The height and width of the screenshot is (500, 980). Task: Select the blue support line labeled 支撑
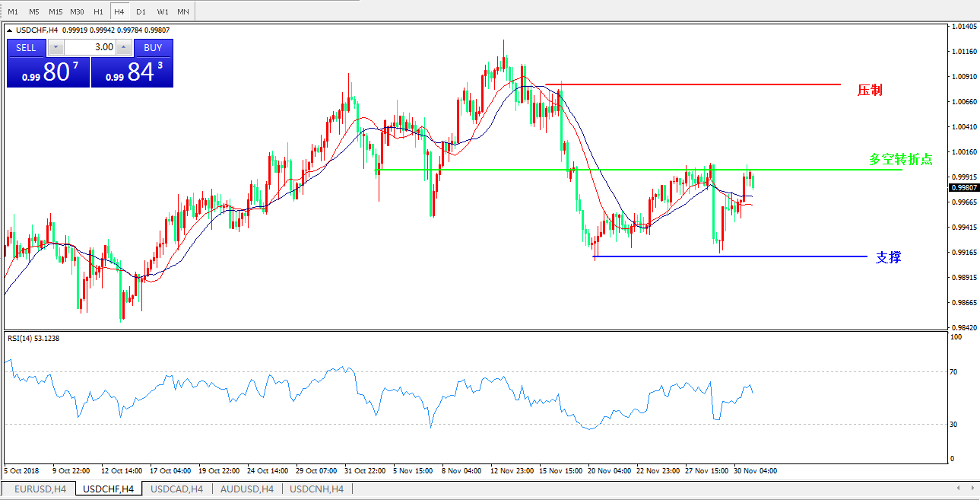pos(730,256)
